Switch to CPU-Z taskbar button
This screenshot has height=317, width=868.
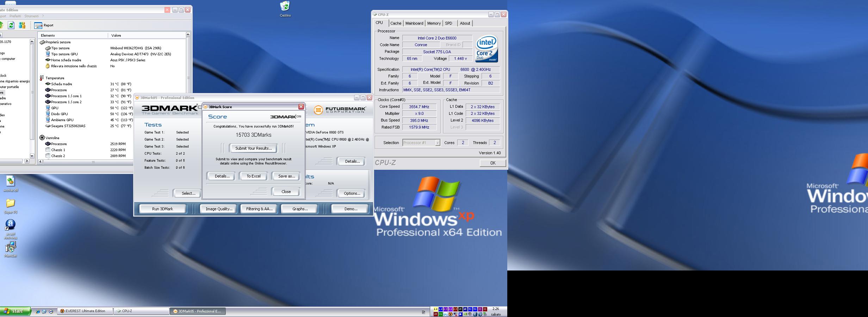tap(142, 311)
